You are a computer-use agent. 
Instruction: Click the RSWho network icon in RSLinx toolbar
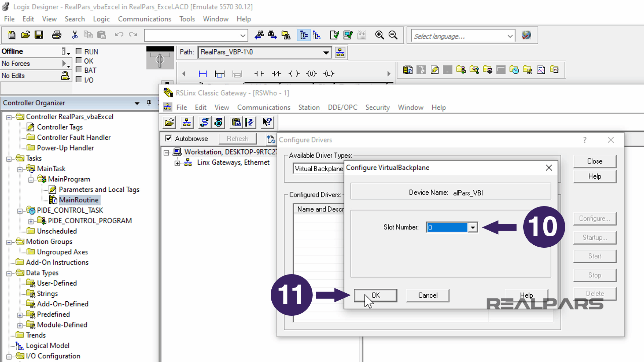(x=187, y=123)
